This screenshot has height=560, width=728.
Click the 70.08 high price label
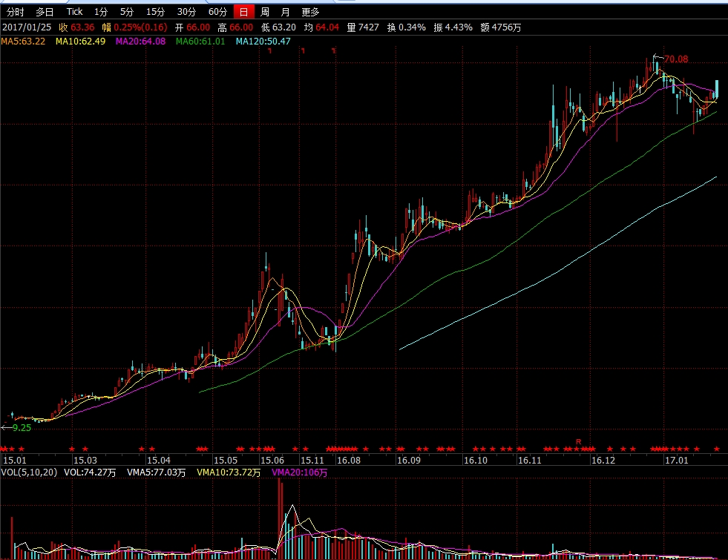click(x=675, y=59)
